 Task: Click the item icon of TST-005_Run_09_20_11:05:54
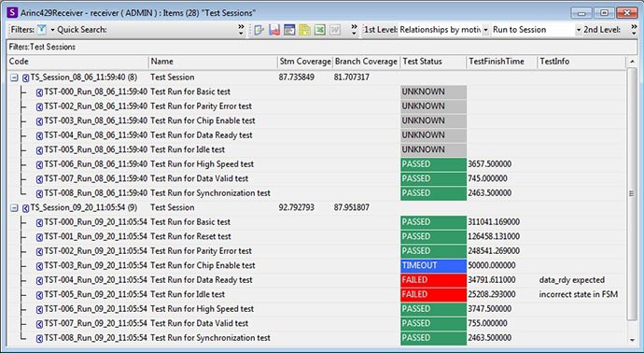[x=39, y=295]
